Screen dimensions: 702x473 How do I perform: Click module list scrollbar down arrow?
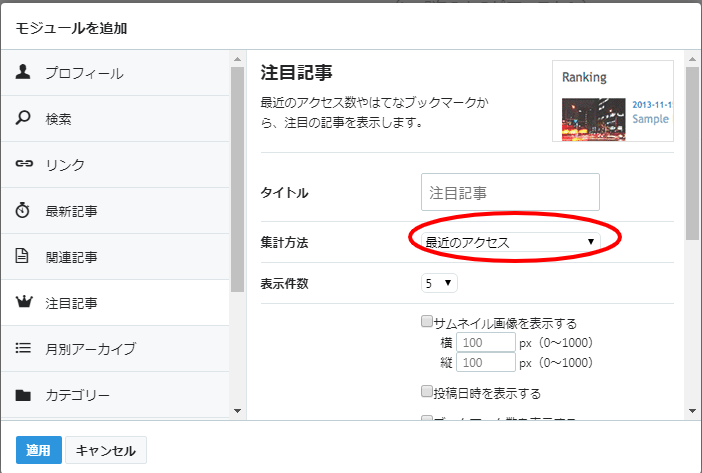[237, 411]
